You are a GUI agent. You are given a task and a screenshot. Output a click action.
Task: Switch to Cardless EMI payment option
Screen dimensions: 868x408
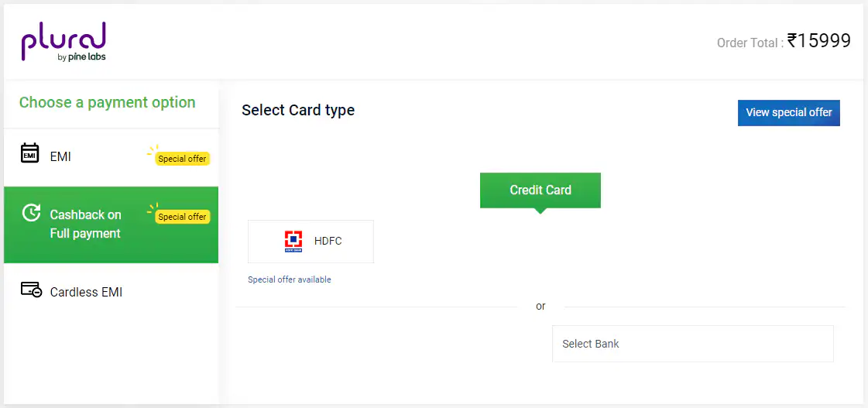(86, 293)
